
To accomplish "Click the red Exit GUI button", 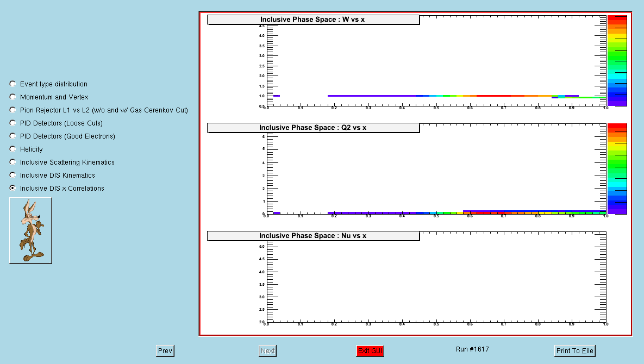I will point(370,351).
